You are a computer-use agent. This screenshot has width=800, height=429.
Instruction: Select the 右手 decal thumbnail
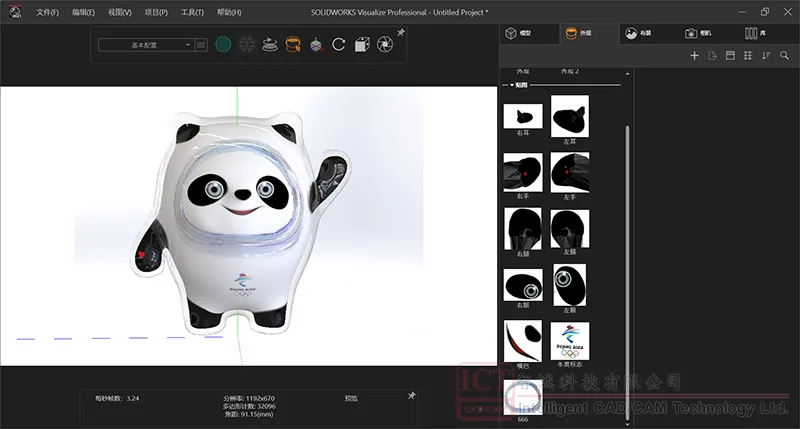click(523, 172)
